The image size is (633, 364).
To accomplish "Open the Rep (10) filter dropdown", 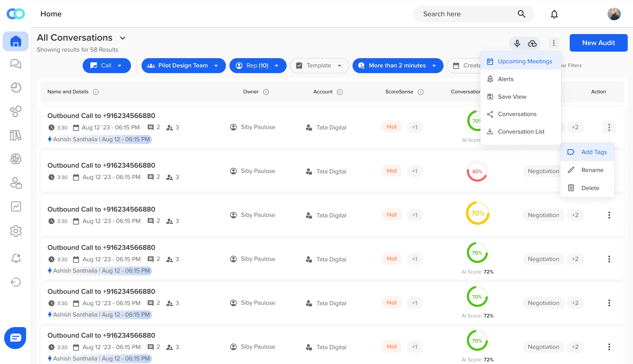I will click(258, 65).
